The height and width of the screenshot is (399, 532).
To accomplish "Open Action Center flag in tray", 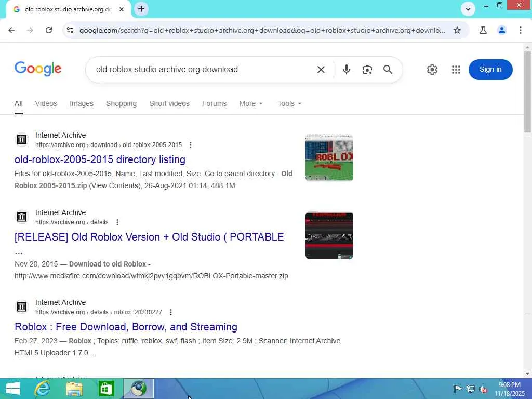I will click(x=458, y=389).
